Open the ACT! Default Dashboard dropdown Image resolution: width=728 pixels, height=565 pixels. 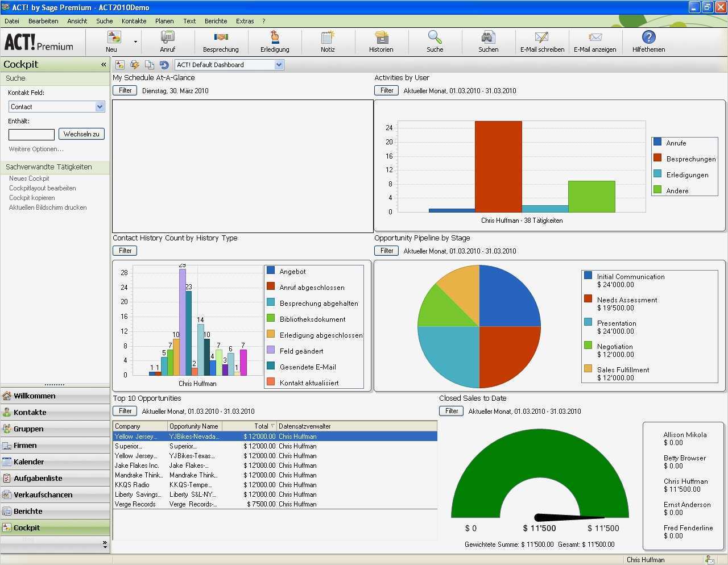click(279, 64)
